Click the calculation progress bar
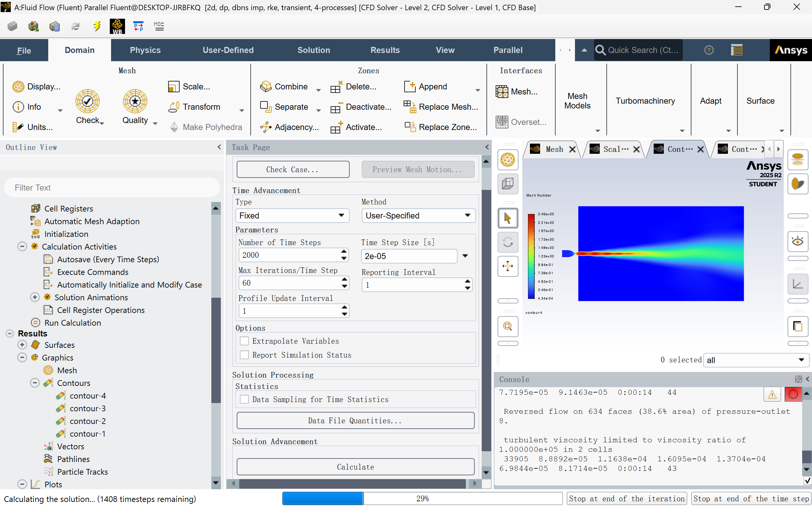Image resolution: width=812 pixels, height=507 pixels. tap(422, 499)
